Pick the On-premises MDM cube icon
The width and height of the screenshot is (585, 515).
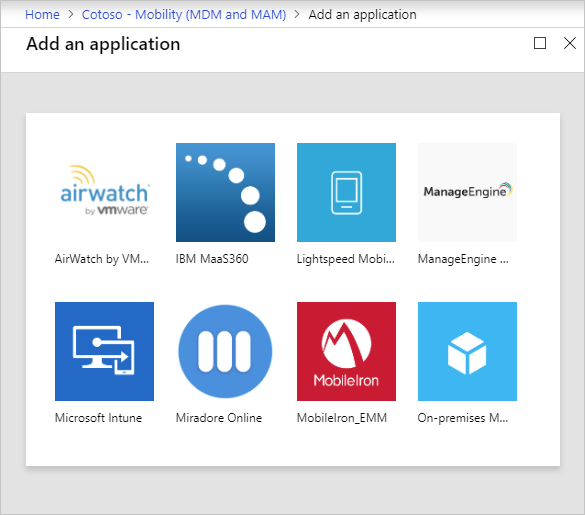pyautogui.click(x=467, y=351)
